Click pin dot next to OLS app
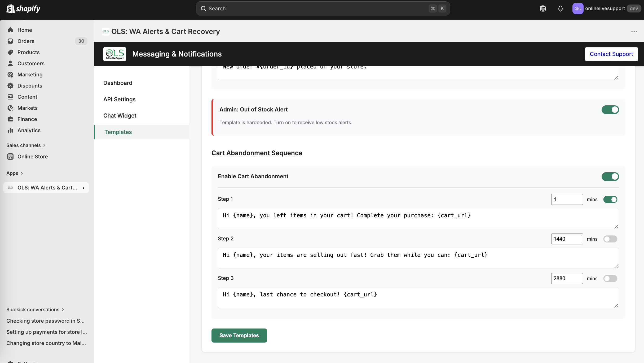644x363 pixels. [83, 188]
